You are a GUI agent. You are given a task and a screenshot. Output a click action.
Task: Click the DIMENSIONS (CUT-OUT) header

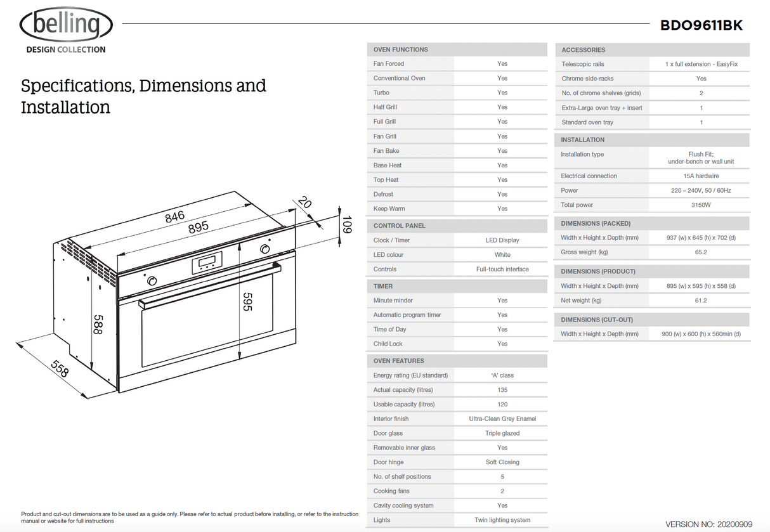pyautogui.click(x=597, y=320)
